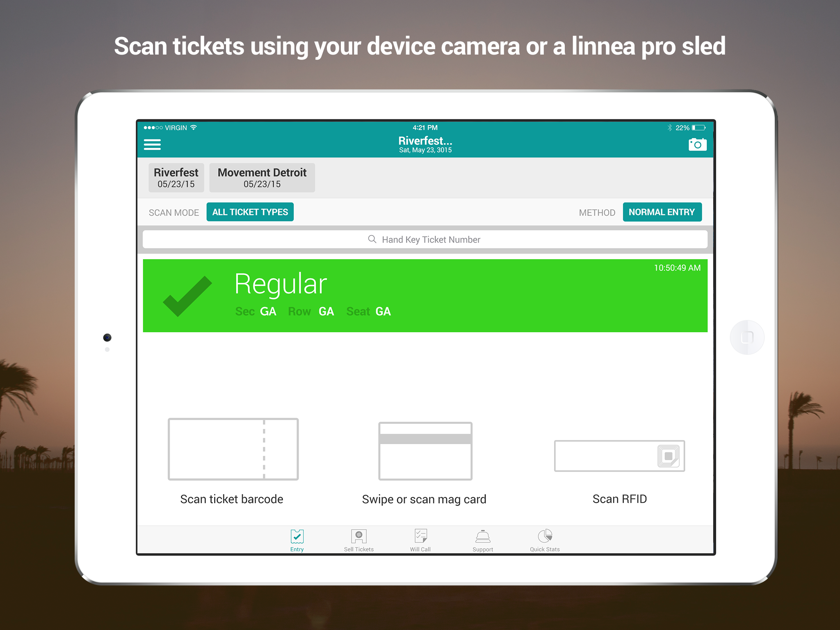The image size is (840, 630).
Task: Tap the 10:50:49 AM timestamp
Action: [677, 268]
